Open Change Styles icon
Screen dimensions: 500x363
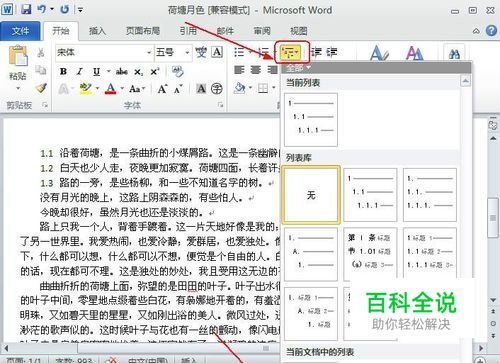415,53
